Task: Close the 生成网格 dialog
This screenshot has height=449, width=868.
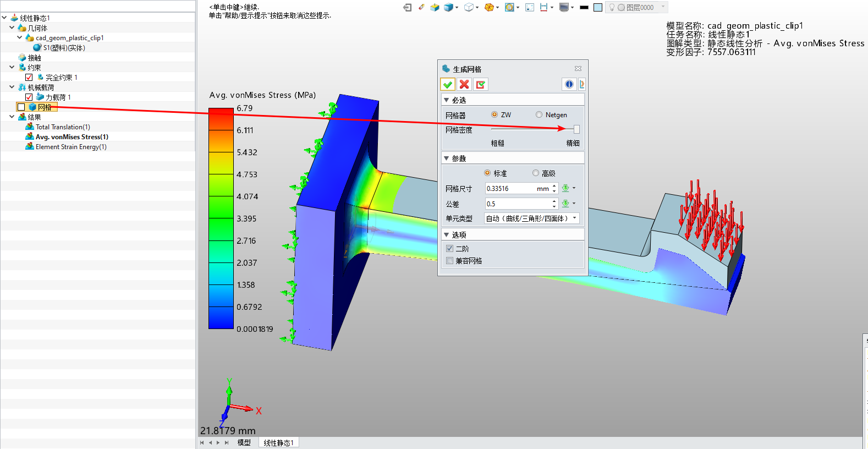Action: tap(578, 69)
